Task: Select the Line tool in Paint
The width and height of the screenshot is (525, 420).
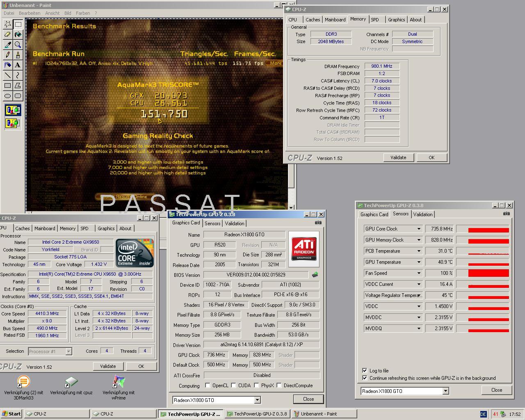Action: 8,75
